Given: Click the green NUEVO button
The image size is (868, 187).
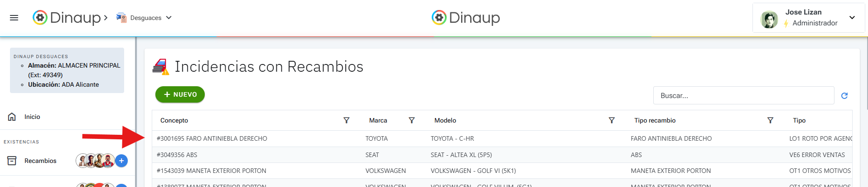Looking at the screenshot, I should pos(180,94).
